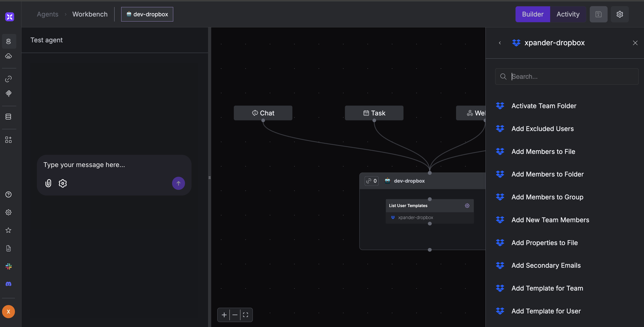The image size is (644, 327).
Task: Click the paperclip attachment icon in chat
Action: click(48, 183)
